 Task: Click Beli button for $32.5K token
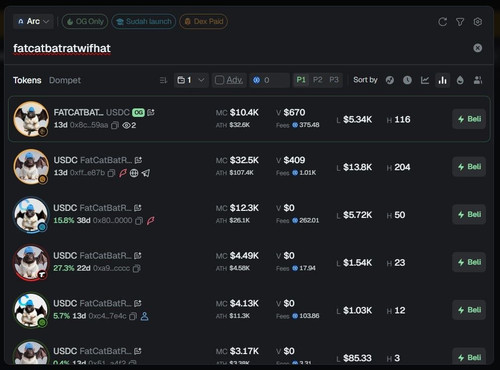tap(469, 167)
